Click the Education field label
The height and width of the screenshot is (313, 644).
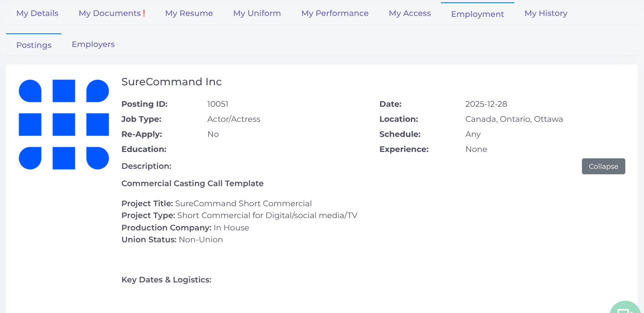144,149
